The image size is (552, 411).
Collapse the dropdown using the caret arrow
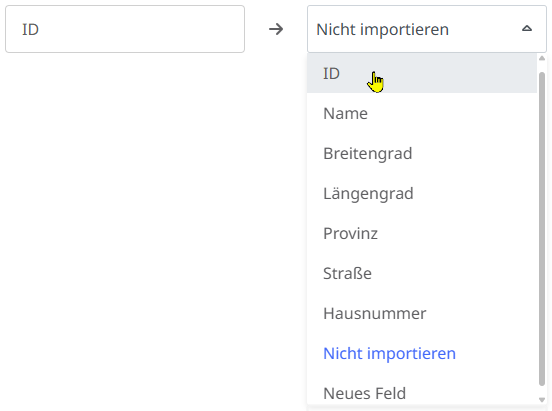[527, 29]
